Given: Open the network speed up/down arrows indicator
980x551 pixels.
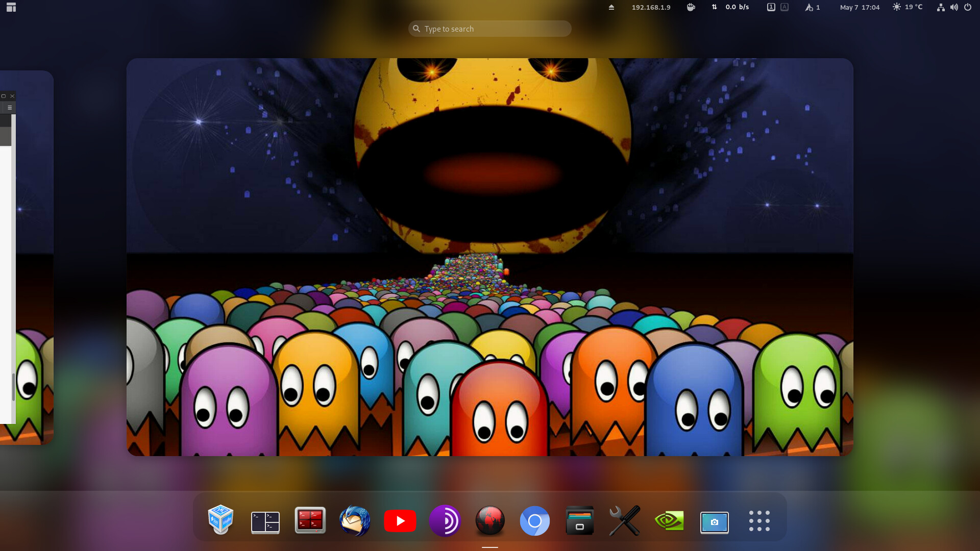Looking at the screenshot, I should click(714, 7).
